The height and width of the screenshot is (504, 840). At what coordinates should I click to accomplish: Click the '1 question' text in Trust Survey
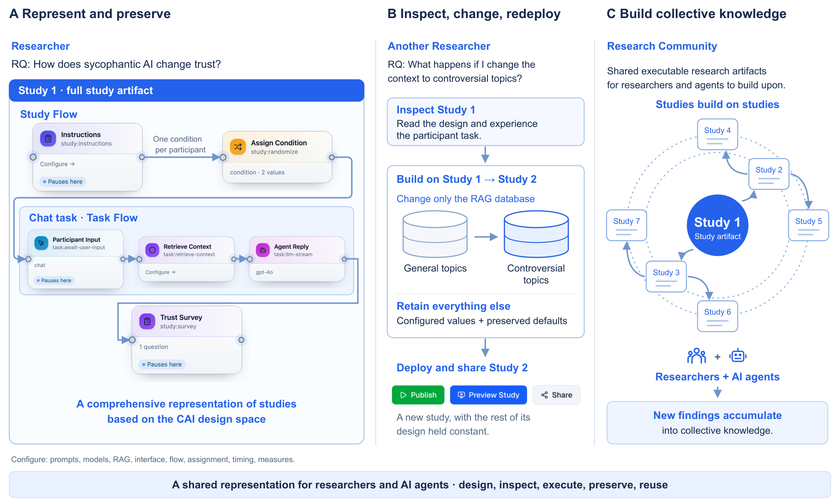pos(154,347)
